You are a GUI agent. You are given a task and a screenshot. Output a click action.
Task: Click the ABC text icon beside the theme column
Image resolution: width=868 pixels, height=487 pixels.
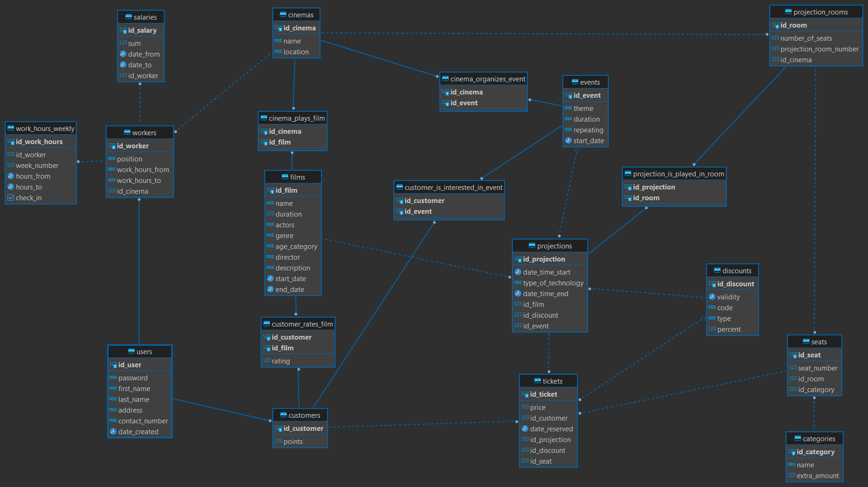click(568, 108)
